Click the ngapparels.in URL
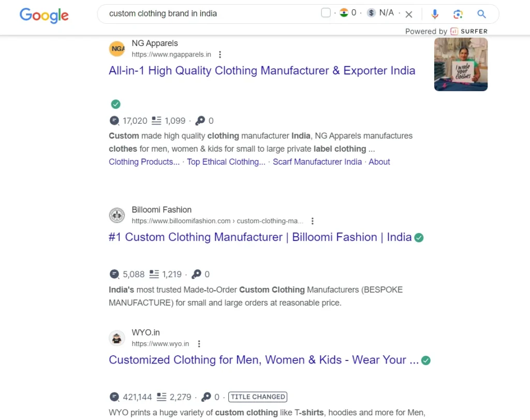The height and width of the screenshot is (420, 530). tap(171, 54)
